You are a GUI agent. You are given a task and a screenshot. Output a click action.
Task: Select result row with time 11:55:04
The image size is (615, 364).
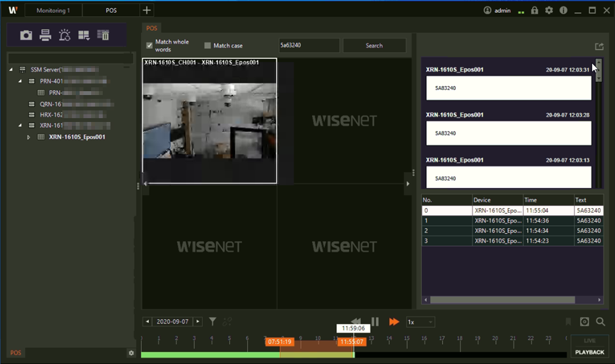coord(512,211)
